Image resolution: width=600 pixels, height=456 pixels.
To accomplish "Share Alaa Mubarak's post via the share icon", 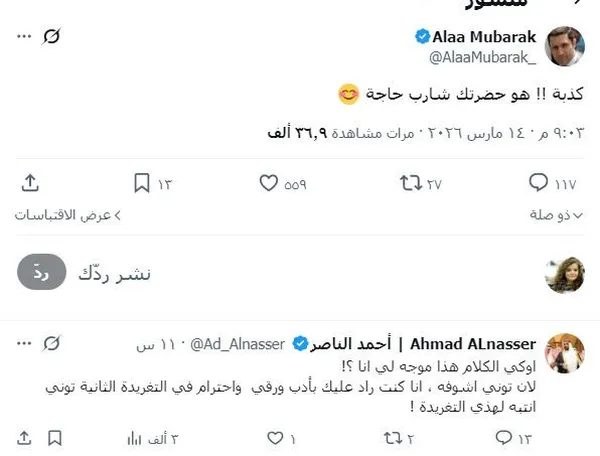I will click(30, 183).
